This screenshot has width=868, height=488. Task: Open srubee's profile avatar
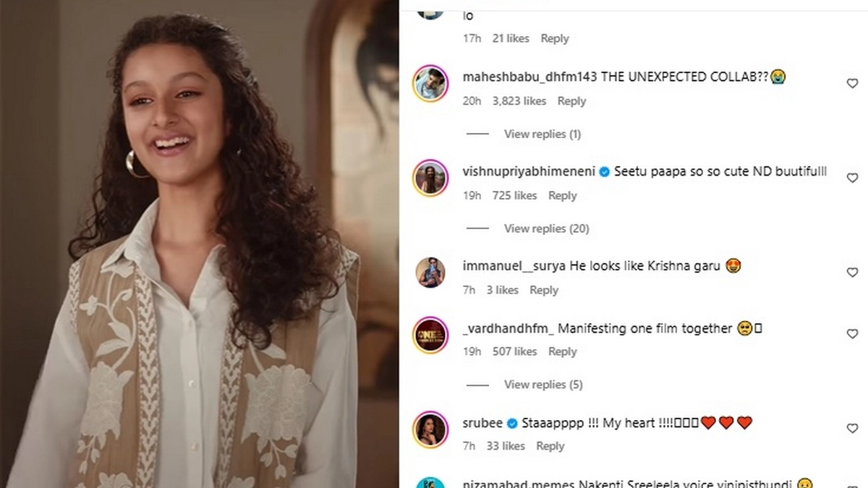tap(430, 429)
